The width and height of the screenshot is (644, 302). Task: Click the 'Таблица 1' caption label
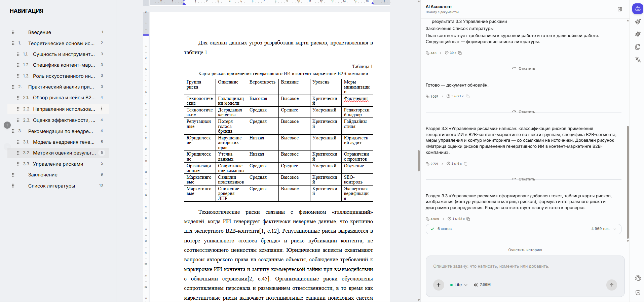(362, 66)
